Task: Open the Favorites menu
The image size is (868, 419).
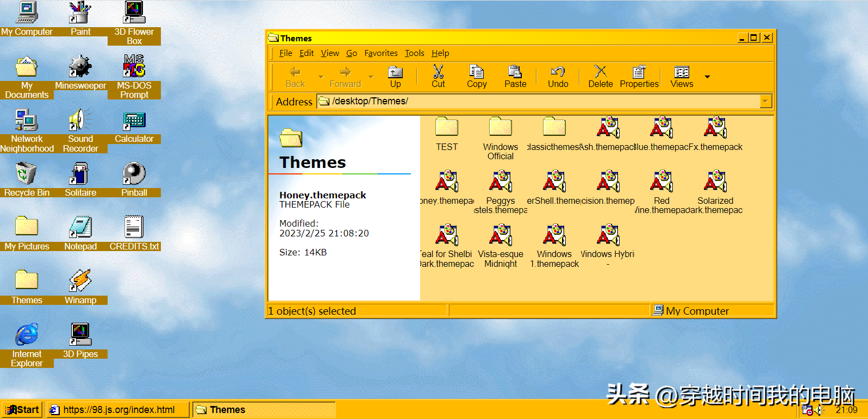Action: [381, 53]
